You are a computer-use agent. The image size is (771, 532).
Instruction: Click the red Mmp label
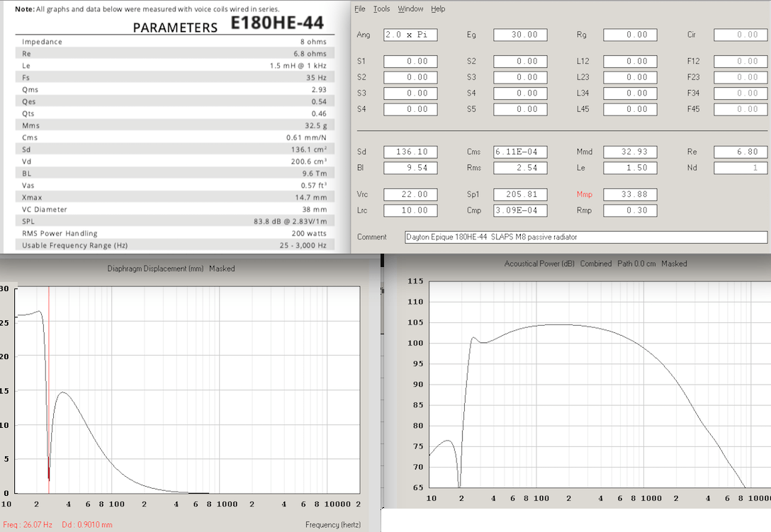coord(585,194)
